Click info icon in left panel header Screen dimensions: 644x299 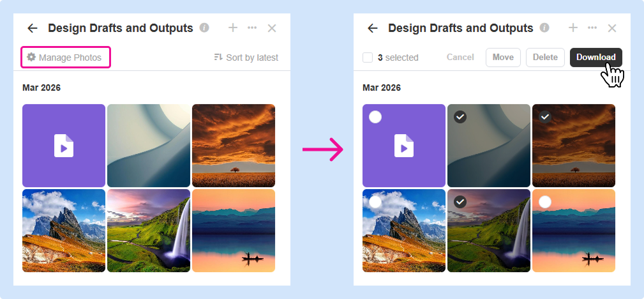click(x=204, y=28)
